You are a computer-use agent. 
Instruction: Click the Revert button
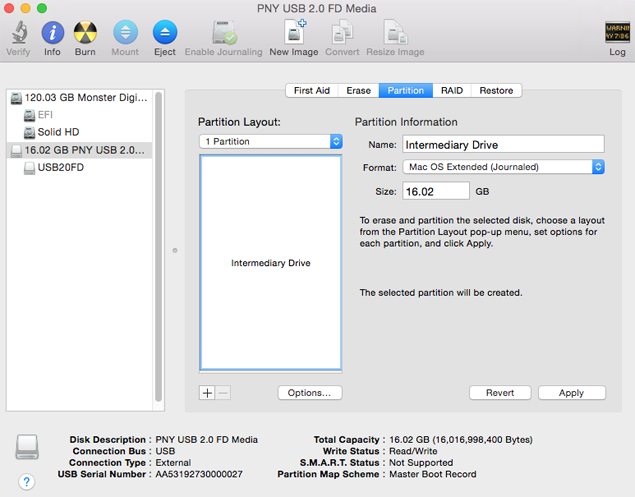tap(500, 392)
